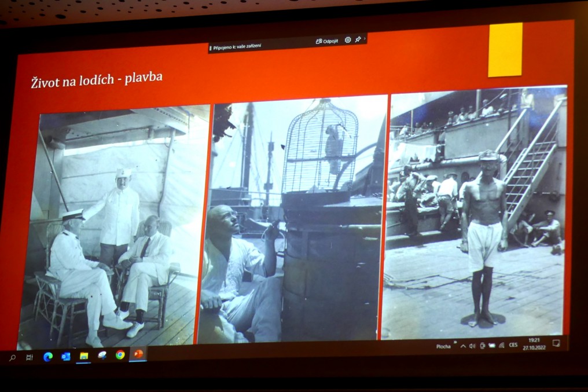The image size is (588, 392).
Task: Click the yellow rectangle on slide
Action: tap(505, 50)
